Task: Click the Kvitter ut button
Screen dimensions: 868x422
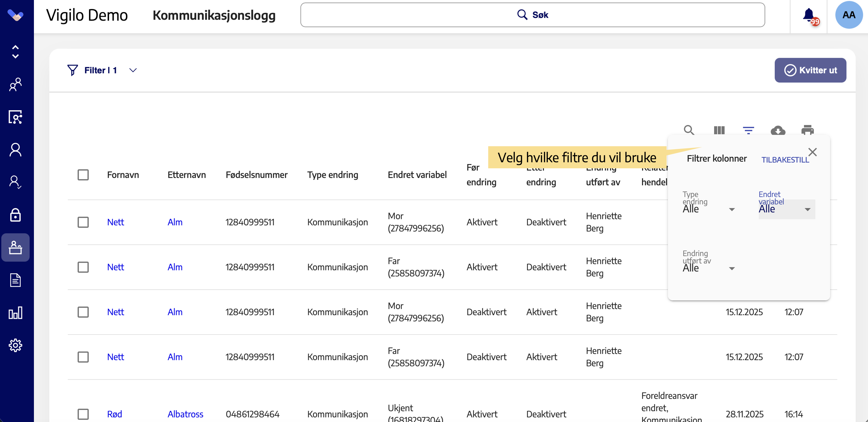Action: tap(810, 70)
